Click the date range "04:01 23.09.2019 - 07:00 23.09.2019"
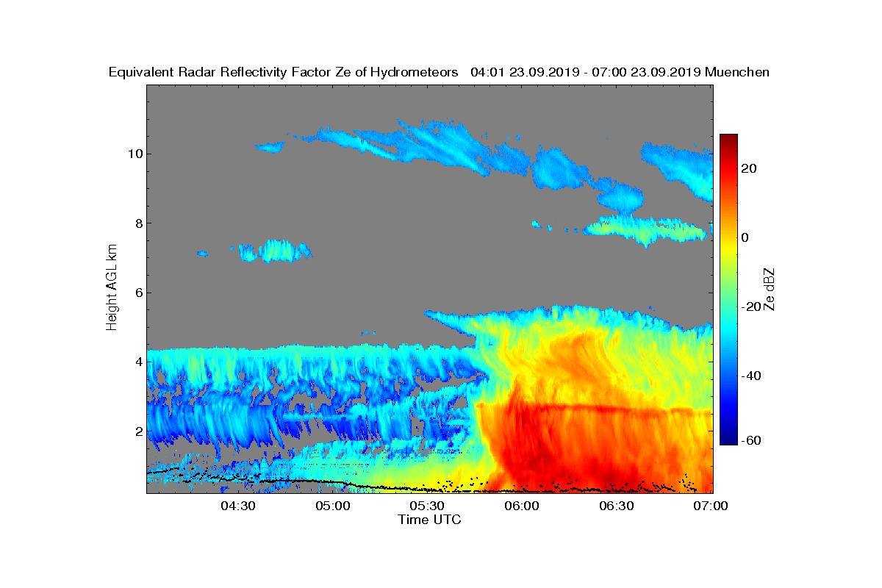This screenshot has width=882, height=588. click(585, 72)
